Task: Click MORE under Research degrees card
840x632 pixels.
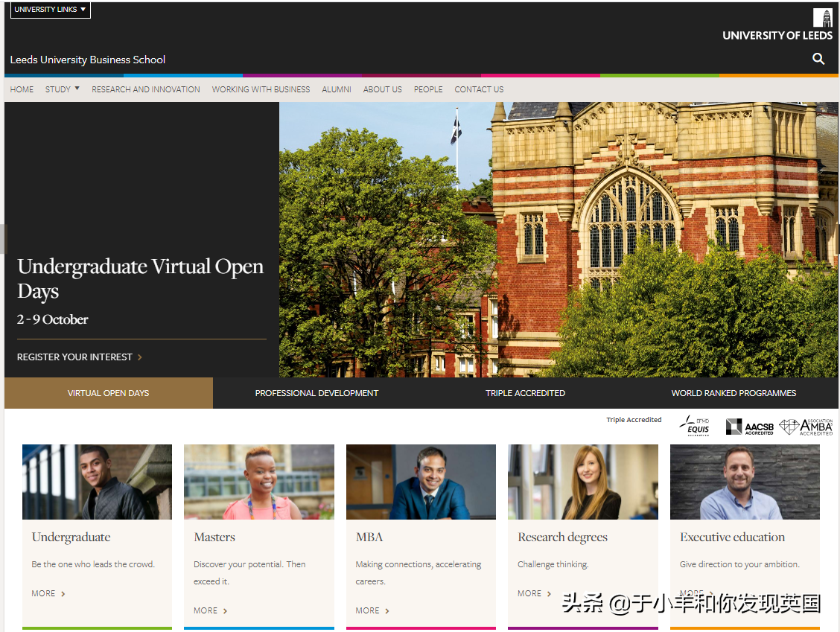Action: [529, 594]
